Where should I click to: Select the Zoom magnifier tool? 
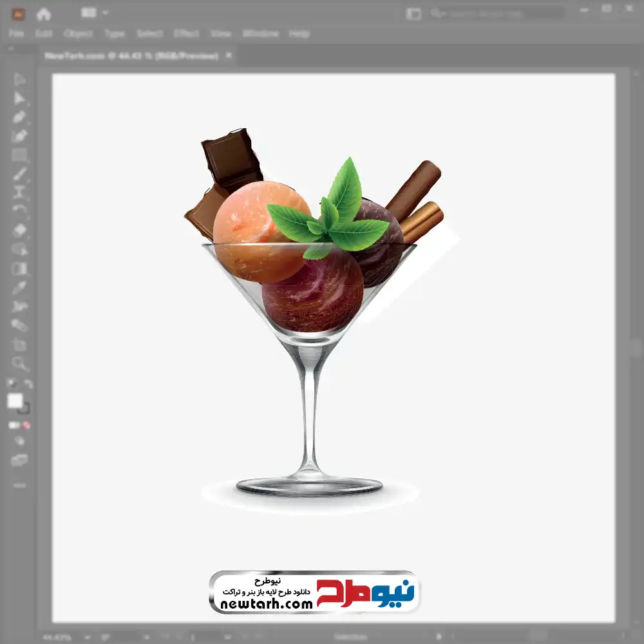point(19,364)
